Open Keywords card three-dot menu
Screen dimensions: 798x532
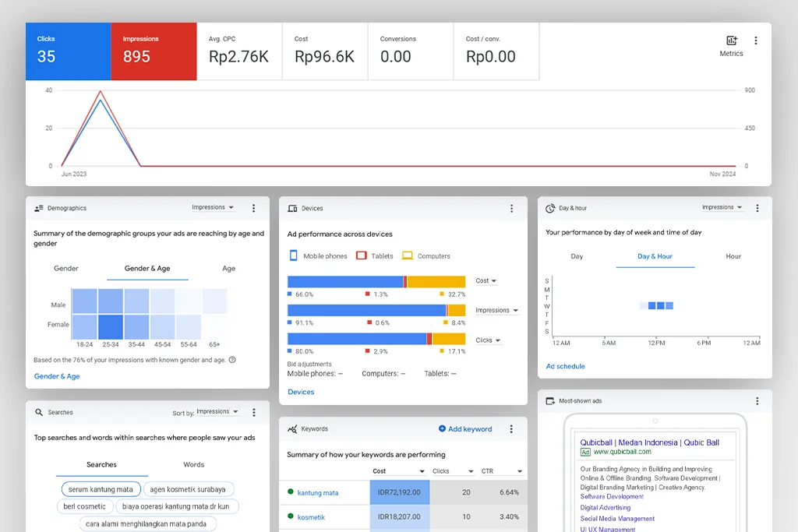click(x=511, y=429)
